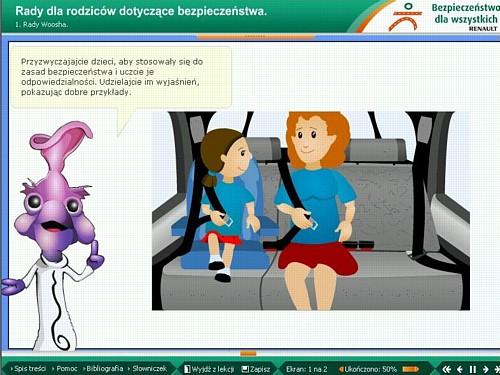This screenshot has width=500, height=375.
Task: Pause the lesson playback
Action: tap(473, 369)
